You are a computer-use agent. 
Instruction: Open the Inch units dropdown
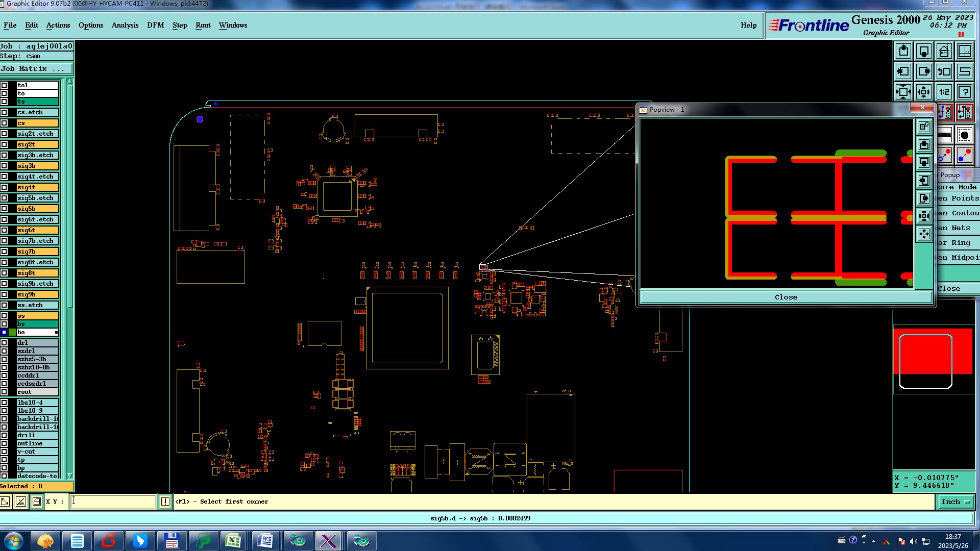(955, 502)
